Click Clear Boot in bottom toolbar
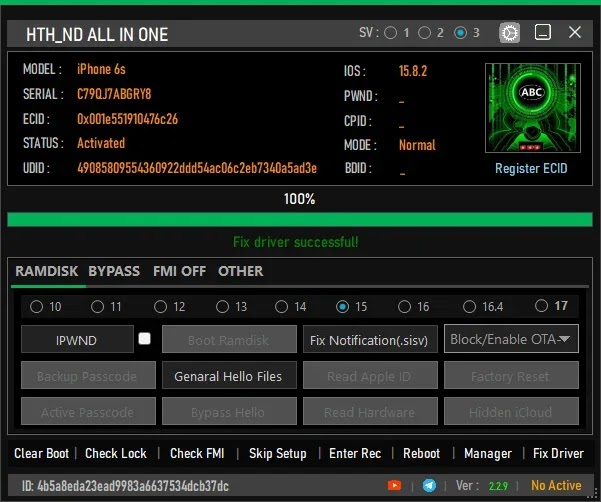The height and width of the screenshot is (502, 601). coord(41,453)
